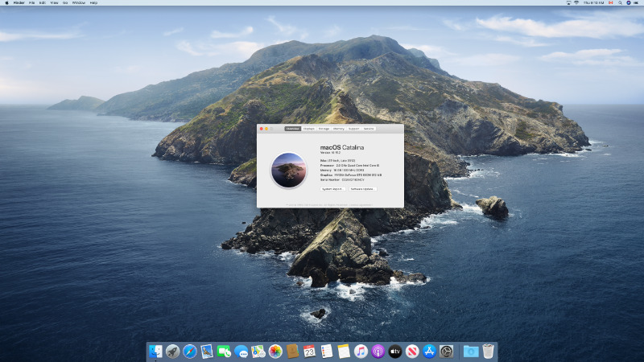Click the Software Update button
The image size is (644, 362).
tap(363, 189)
